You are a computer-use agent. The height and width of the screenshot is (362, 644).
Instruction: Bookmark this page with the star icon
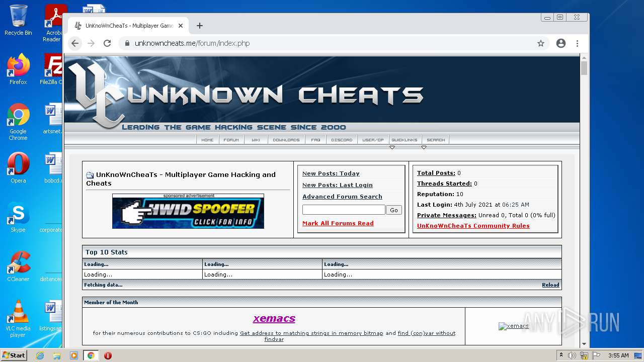point(541,43)
